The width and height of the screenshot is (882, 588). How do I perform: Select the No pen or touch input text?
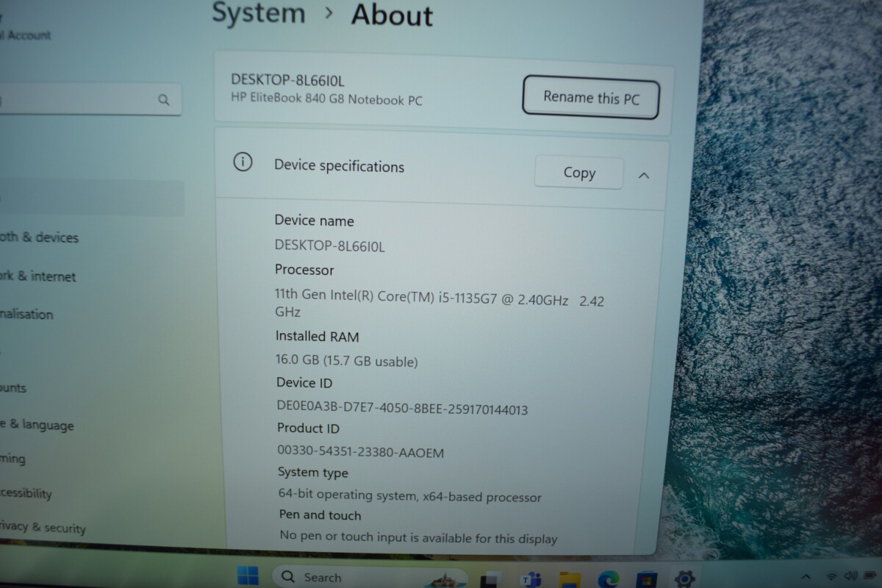pos(419,537)
